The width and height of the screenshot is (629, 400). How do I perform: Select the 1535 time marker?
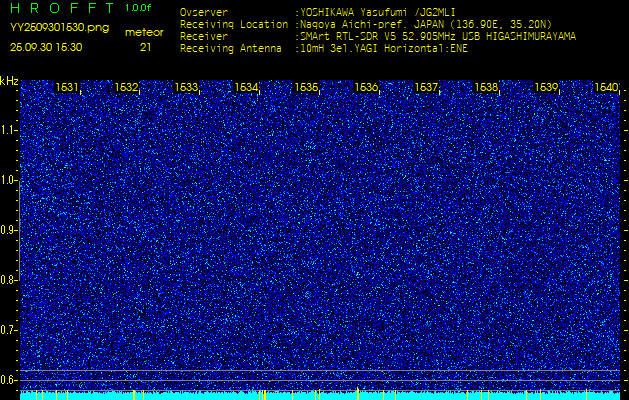(307, 88)
